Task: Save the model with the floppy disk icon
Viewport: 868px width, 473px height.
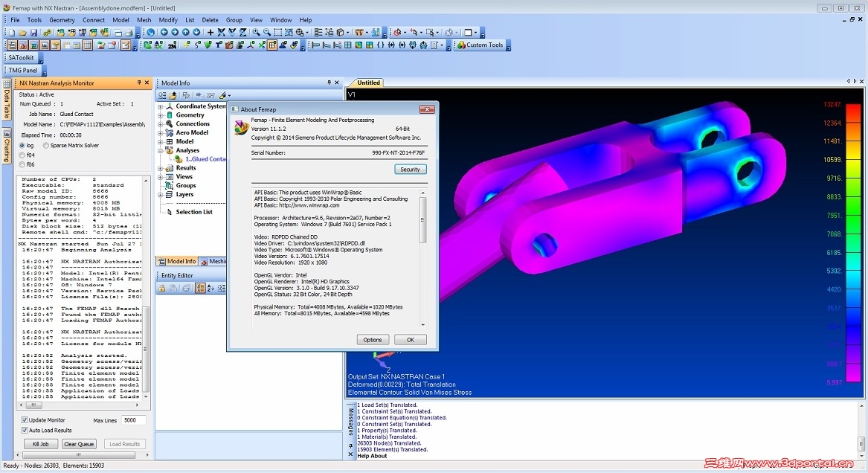Action: click(x=33, y=33)
